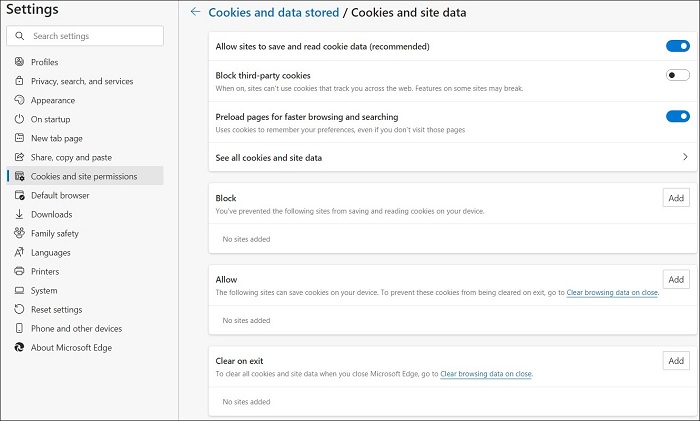Screen dimensions: 700x421
Task: Click the Family safety icon
Action: [19, 233]
